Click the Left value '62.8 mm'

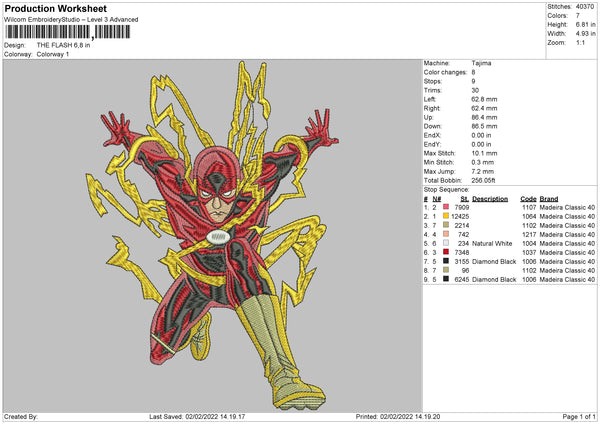pyautogui.click(x=484, y=99)
